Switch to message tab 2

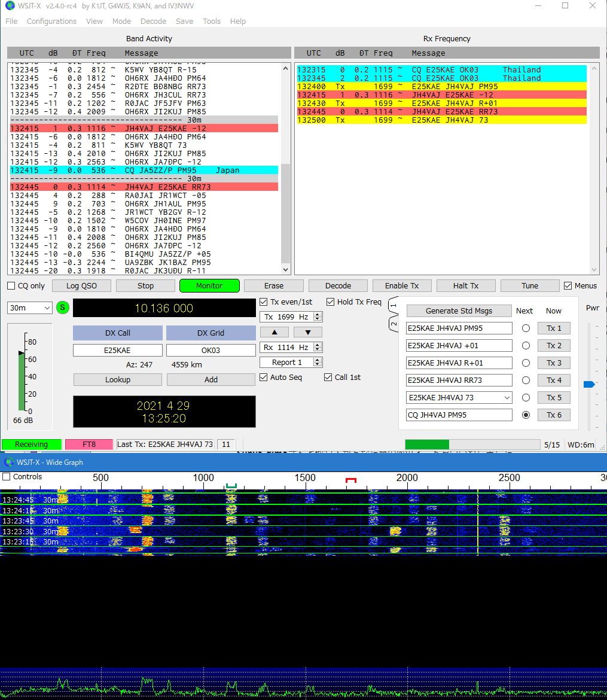pyautogui.click(x=394, y=324)
